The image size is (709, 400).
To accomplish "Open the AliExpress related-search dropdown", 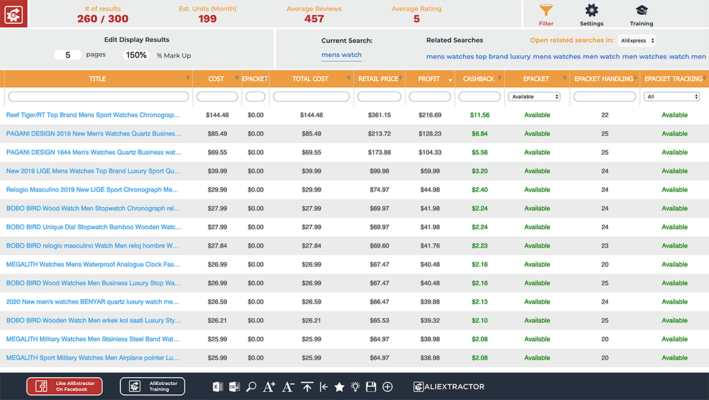I will [637, 41].
